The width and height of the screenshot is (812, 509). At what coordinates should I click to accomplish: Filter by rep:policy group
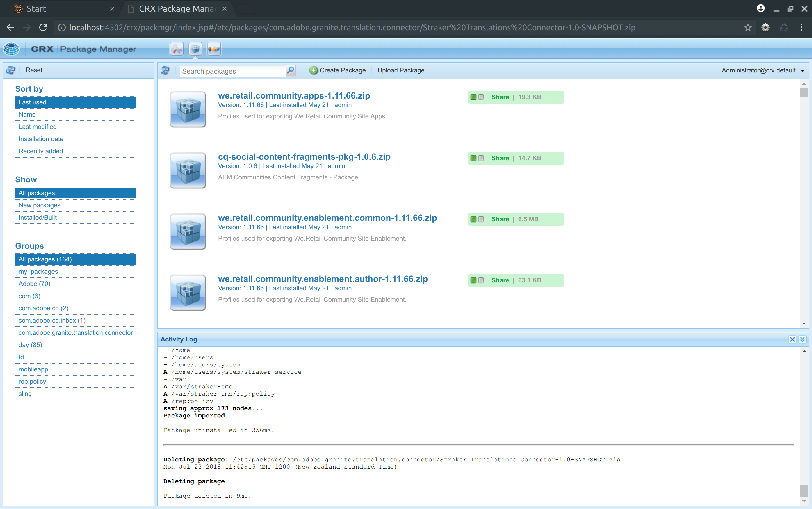(x=76, y=382)
